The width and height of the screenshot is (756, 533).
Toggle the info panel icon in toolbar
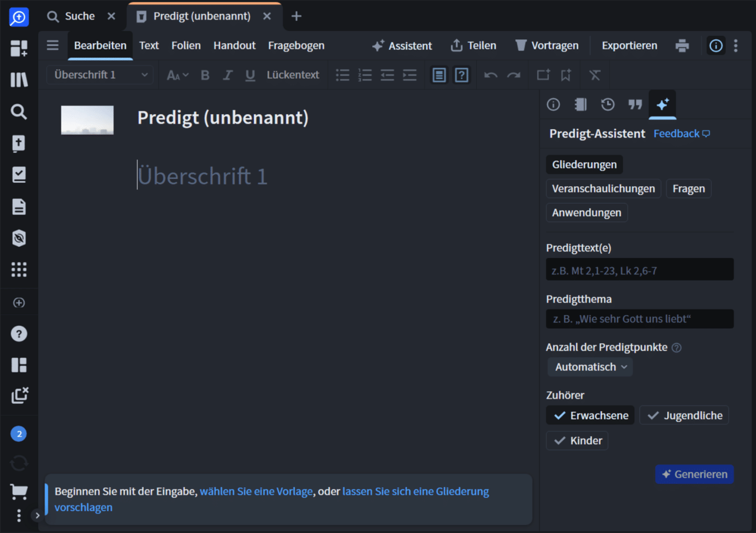pyautogui.click(x=716, y=45)
